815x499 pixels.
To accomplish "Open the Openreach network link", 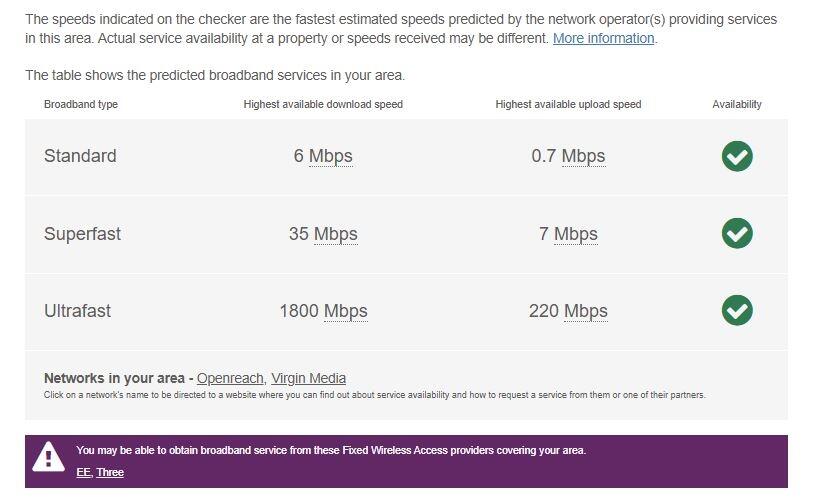I will click(230, 378).
